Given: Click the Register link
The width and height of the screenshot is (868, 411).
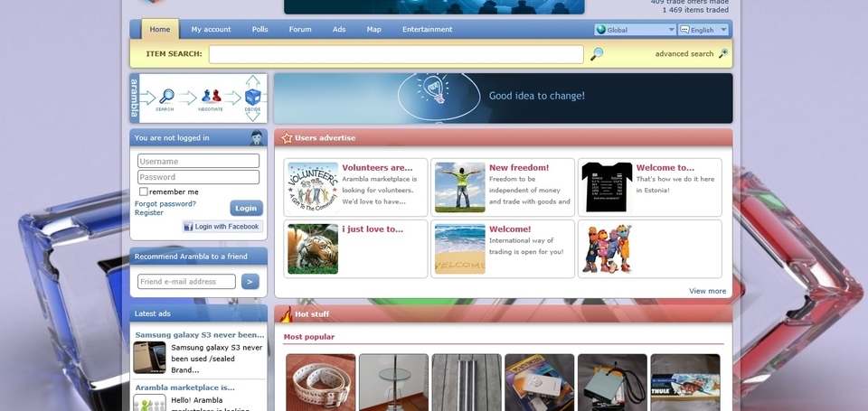Looking at the screenshot, I should [149, 212].
